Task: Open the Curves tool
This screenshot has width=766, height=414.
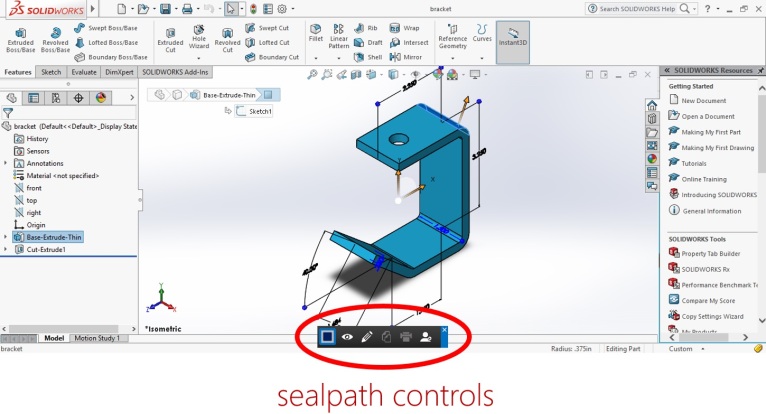Action: [482, 33]
